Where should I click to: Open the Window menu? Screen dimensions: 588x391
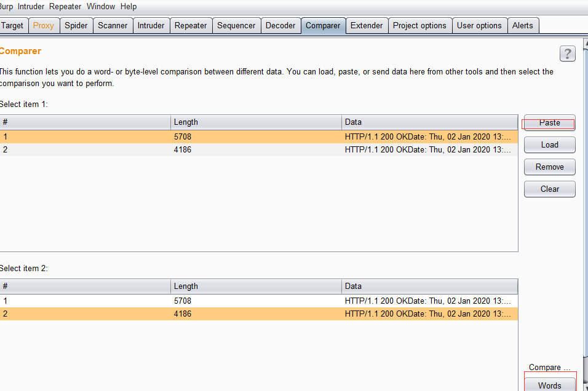[x=101, y=6]
